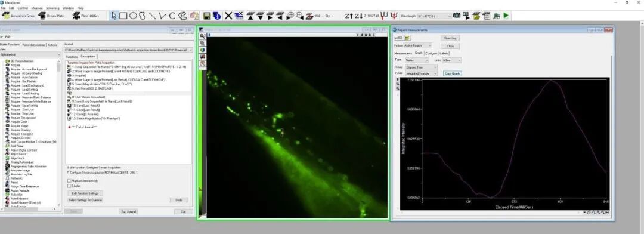Move stage right with right-arrow icon
644x234 pixels.
[x=270, y=16]
